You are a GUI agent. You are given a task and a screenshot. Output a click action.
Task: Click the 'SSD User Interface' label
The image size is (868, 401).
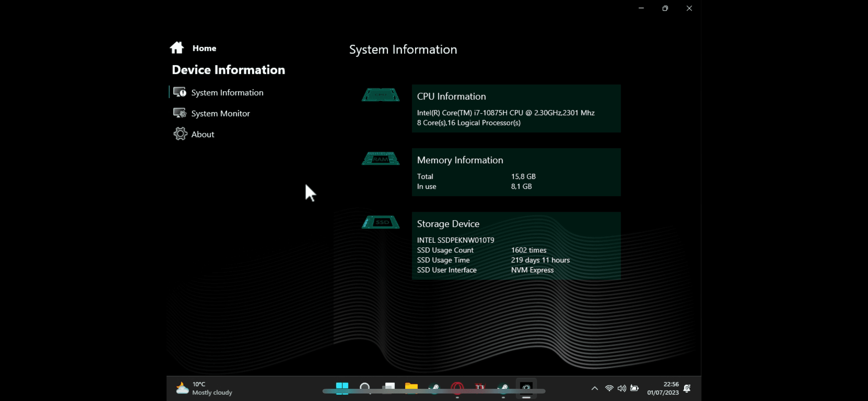click(446, 270)
